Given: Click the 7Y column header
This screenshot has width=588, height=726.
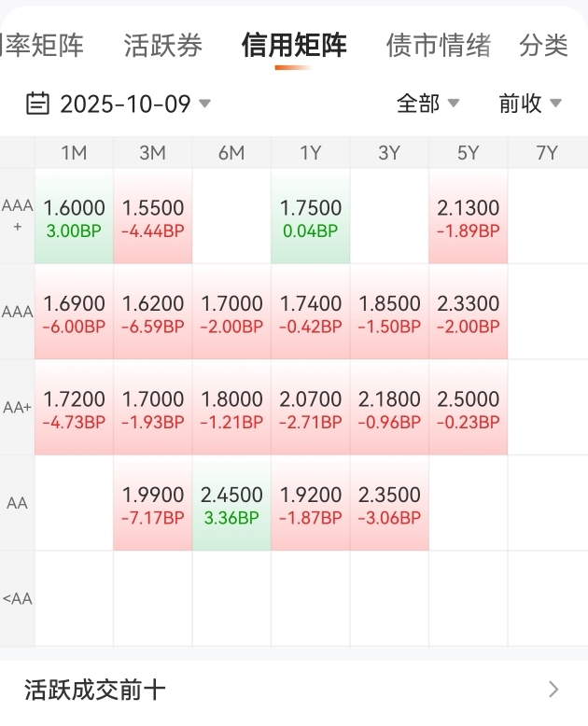Looking at the screenshot, I should pyautogui.click(x=547, y=153).
